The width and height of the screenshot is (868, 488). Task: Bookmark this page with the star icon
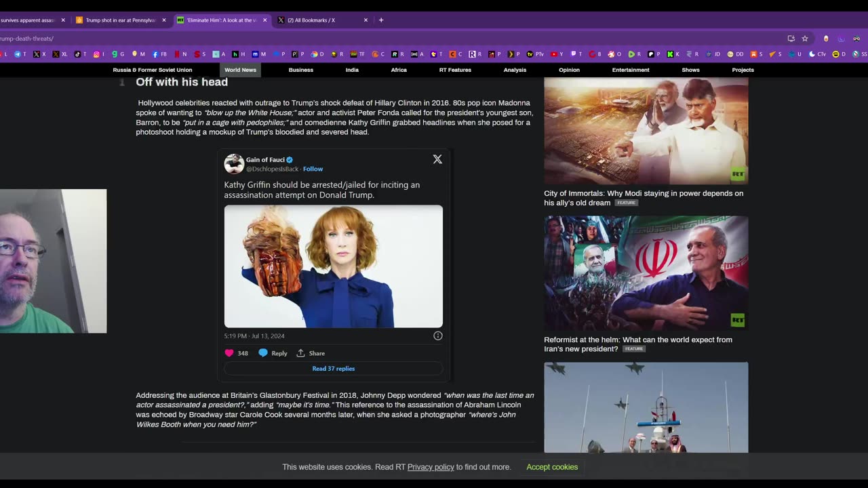click(805, 39)
